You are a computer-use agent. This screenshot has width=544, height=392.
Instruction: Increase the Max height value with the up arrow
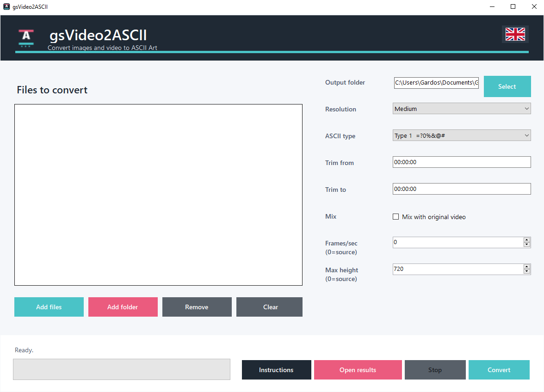tap(526, 267)
